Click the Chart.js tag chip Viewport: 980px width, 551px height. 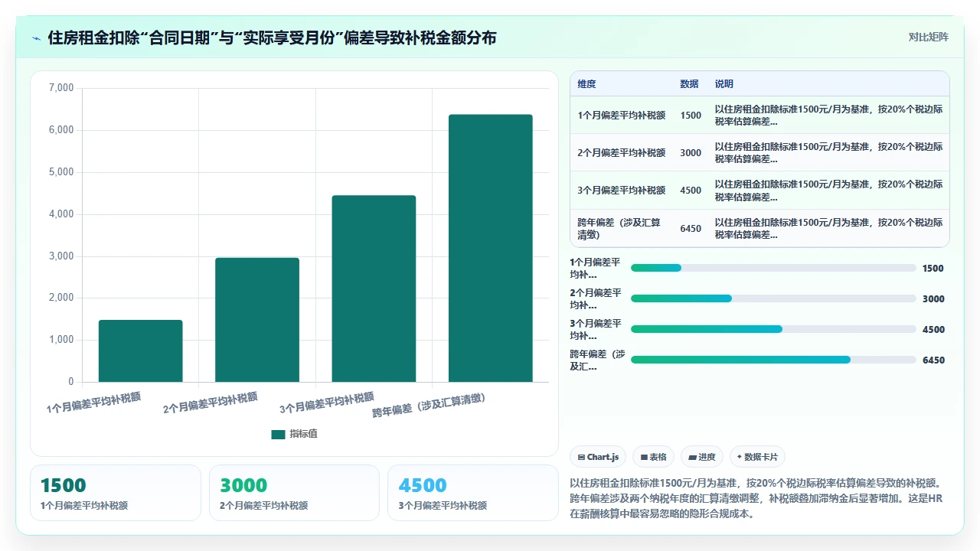[x=598, y=457]
